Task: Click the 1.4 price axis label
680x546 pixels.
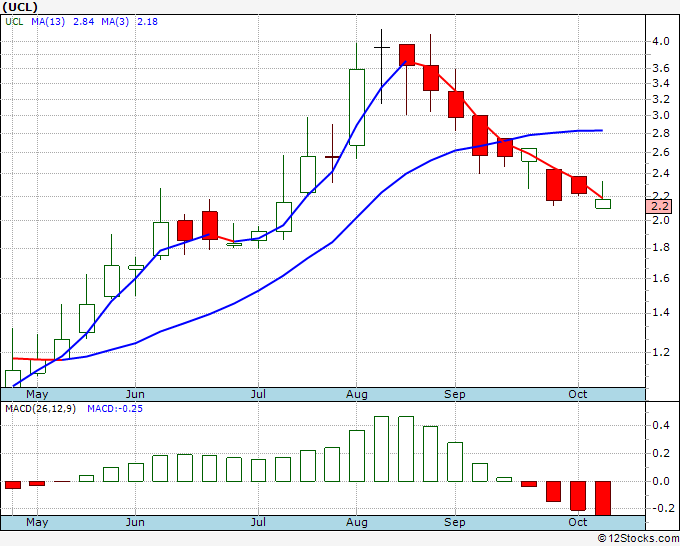Action: (x=661, y=313)
